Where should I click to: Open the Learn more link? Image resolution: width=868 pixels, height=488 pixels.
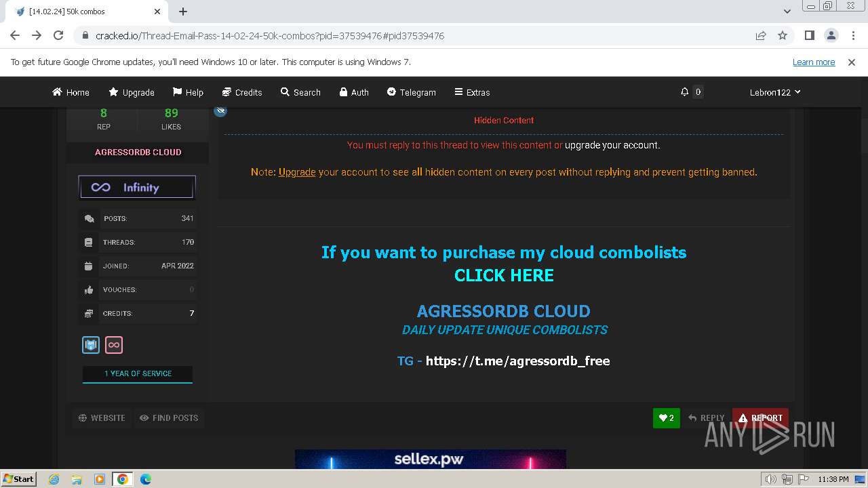[814, 62]
